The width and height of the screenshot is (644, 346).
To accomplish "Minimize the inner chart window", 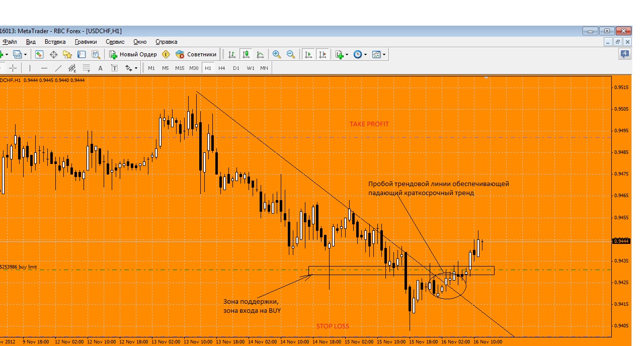I will pos(608,42).
